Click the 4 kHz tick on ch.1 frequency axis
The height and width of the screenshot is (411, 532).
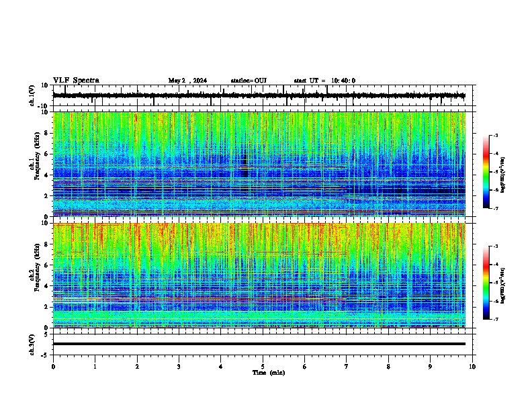[46, 175]
